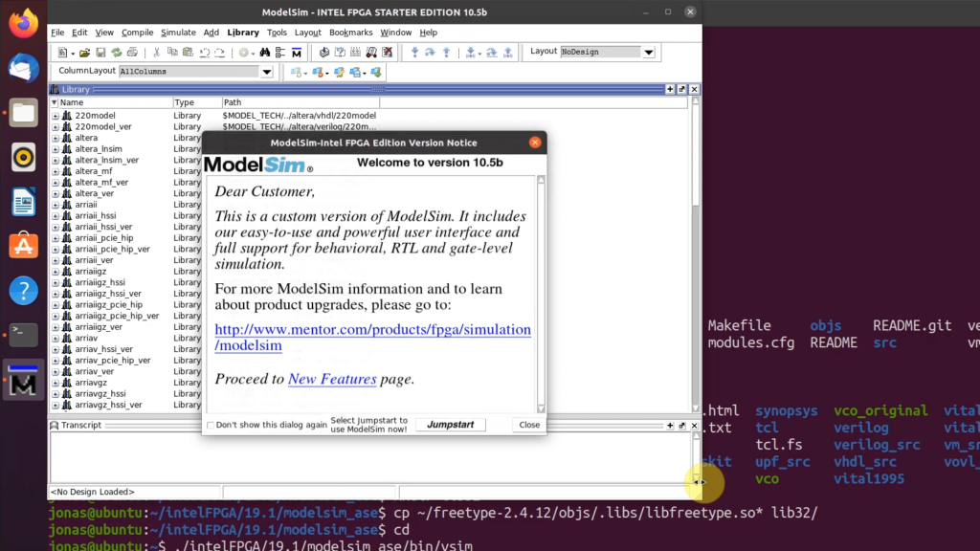Open the Simulate menu

coord(178,33)
